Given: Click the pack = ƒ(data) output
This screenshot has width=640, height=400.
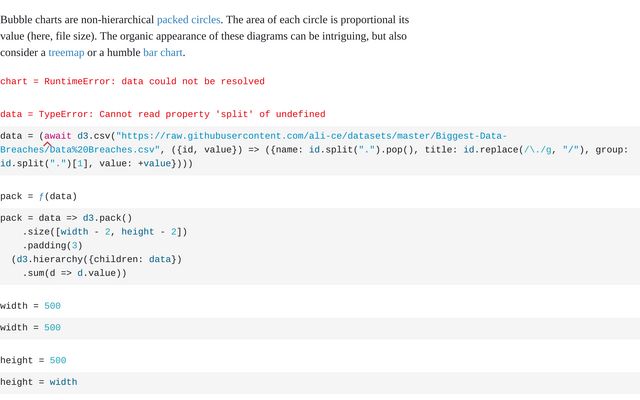Looking at the screenshot, I should pyautogui.click(x=38, y=196).
